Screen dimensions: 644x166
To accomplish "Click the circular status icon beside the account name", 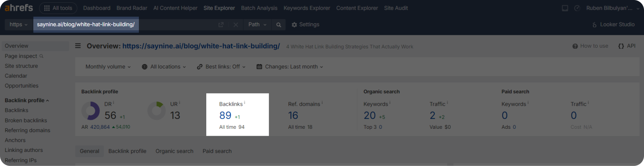I will coord(577,8).
